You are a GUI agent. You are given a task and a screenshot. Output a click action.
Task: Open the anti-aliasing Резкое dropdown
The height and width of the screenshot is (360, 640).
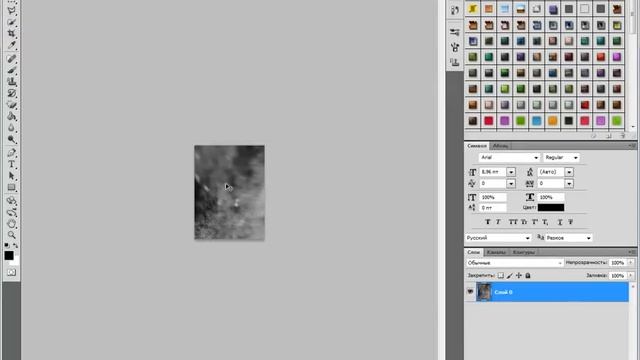[x=569, y=238]
